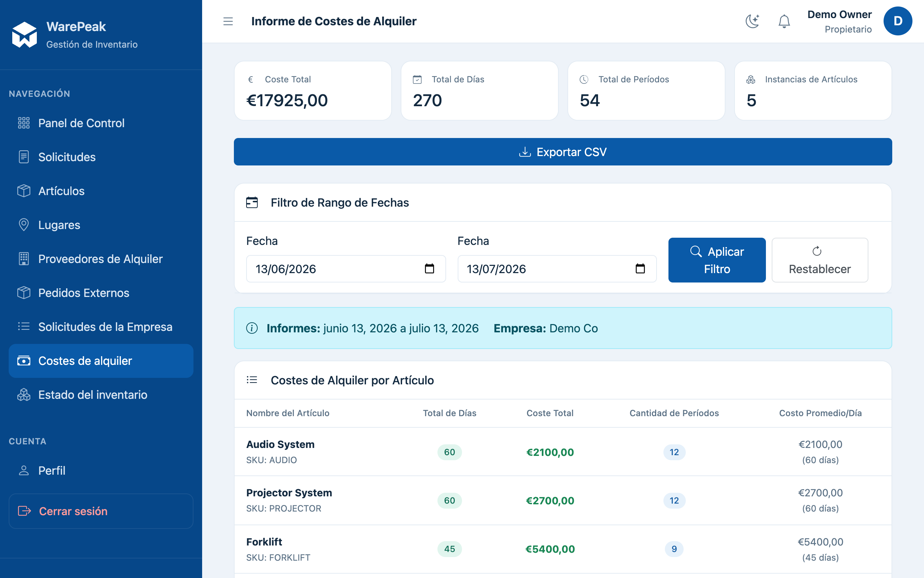Click the Cerrar sesión exit icon

25,511
